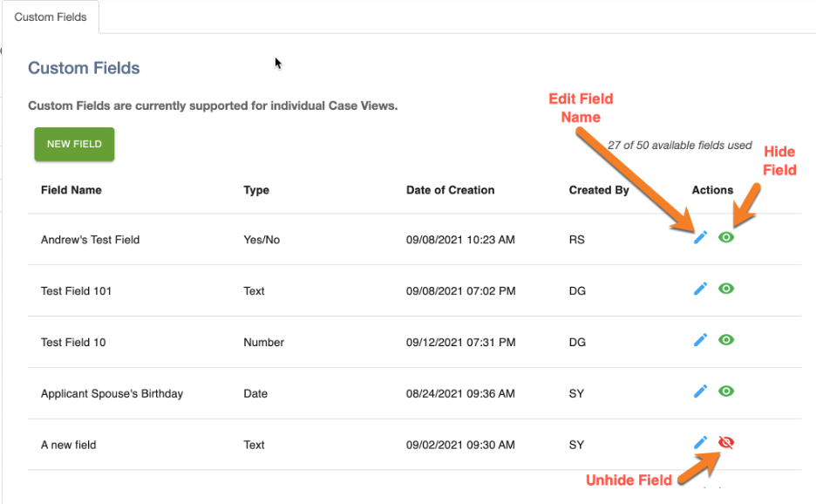
Task: Click the Date type cell
Action: click(255, 393)
